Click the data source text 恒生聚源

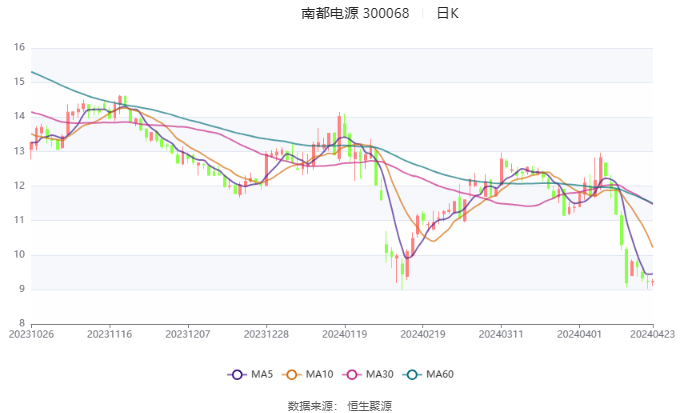point(369,406)
